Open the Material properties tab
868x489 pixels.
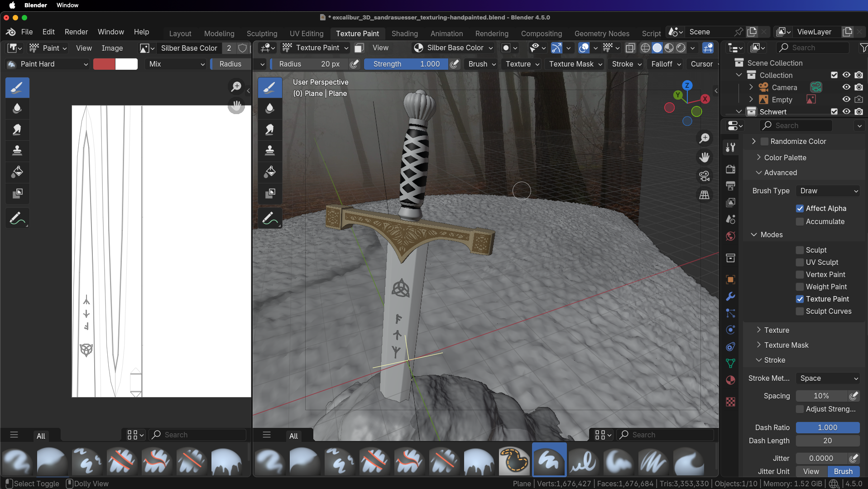pyautogui.click(x=730, y=380)
